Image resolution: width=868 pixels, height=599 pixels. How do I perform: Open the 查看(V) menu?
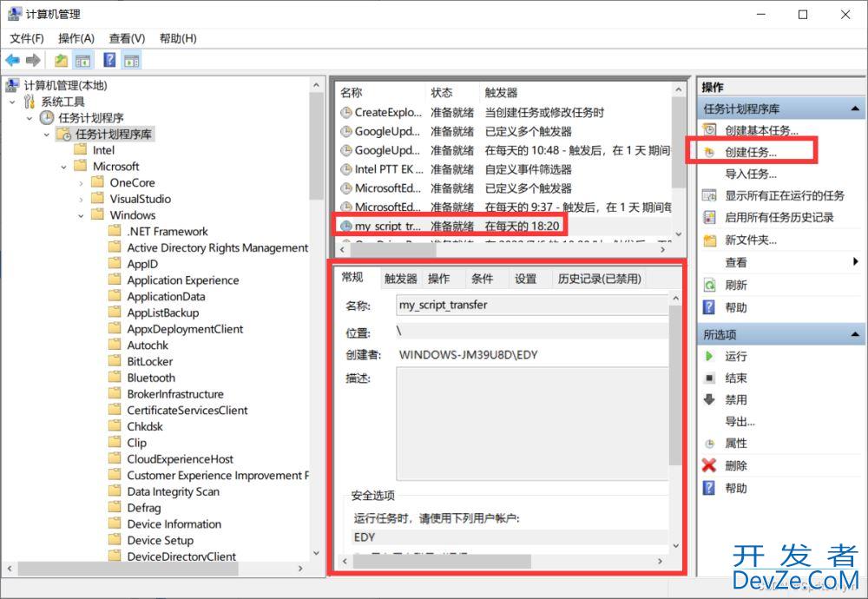127,38
